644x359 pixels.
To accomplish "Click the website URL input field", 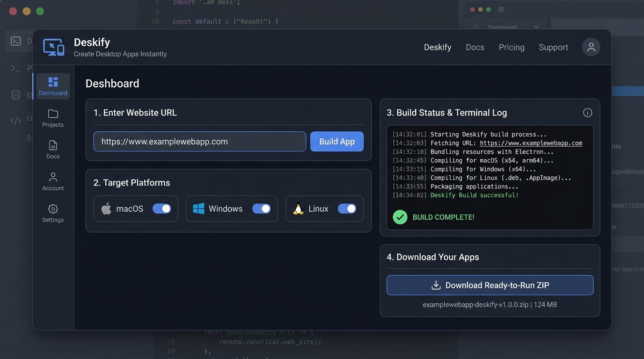I will [x=200, y=142].
